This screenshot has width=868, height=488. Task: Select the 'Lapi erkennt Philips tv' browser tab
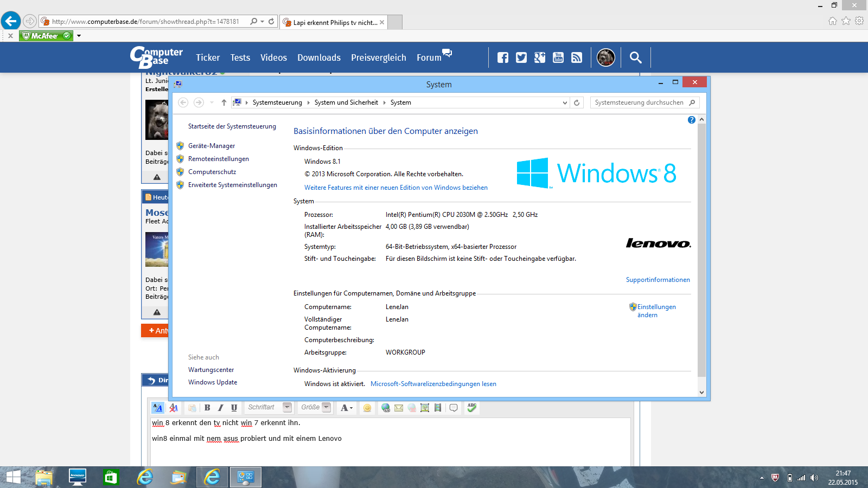(334, 22)
